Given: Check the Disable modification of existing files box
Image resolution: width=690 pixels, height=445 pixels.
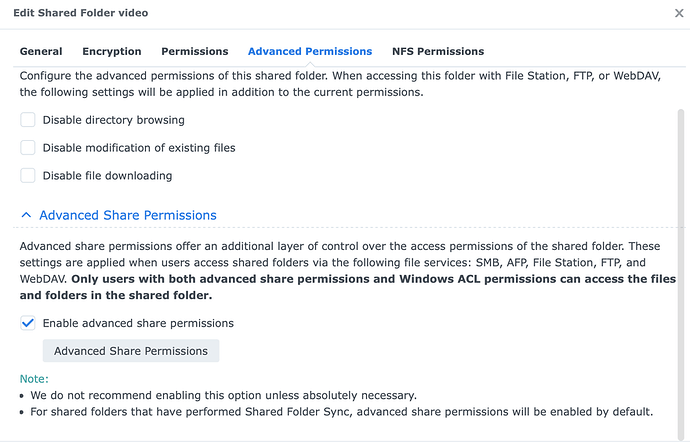Looking at the screenshot, I should (28, 148).
